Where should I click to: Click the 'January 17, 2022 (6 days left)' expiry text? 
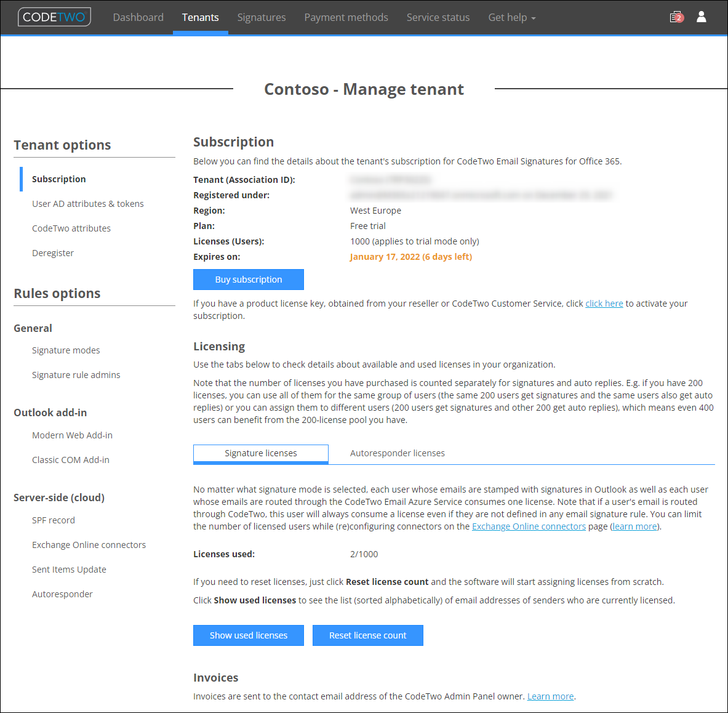[411, 257]
